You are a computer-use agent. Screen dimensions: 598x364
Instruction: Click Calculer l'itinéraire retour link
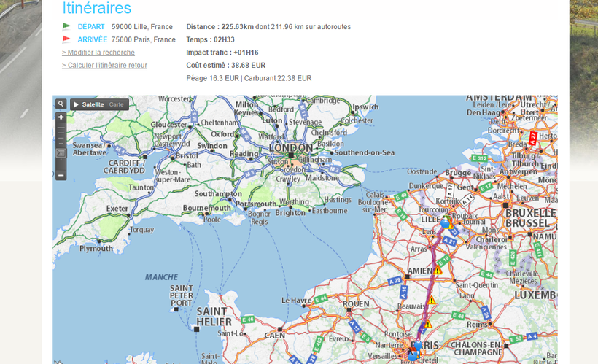coord(104,66)
